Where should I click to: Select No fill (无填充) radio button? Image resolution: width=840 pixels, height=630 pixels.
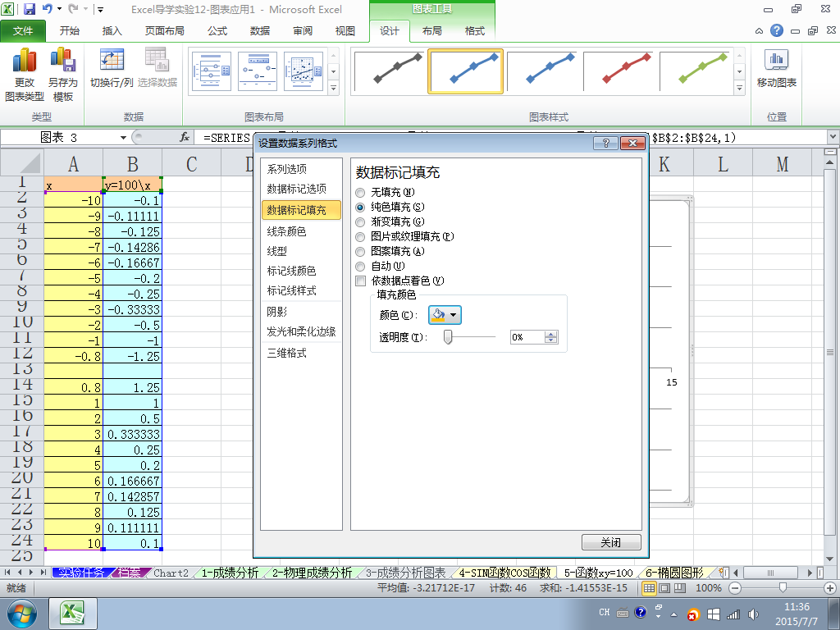click(x=361, y=192)
